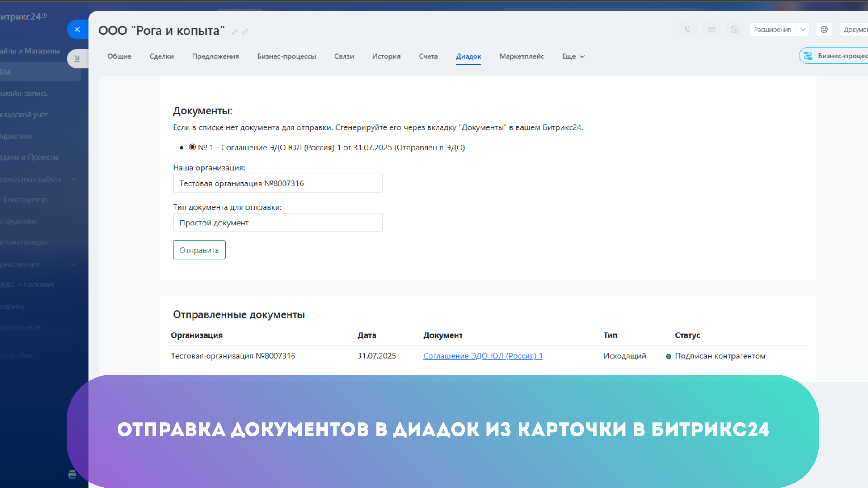The width and height of the screenshot is (868, 488).
Task: Click the copy link icon by the title
Action: (x=245, y=32)
